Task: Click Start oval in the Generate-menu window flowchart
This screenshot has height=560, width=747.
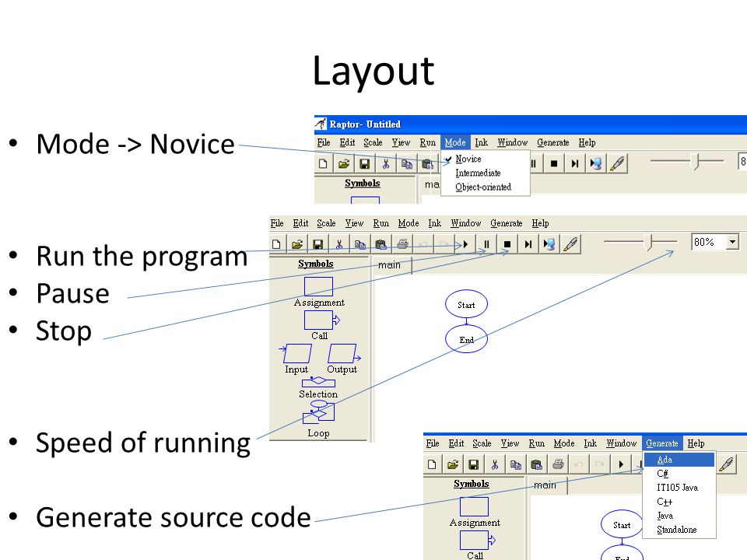Action: pyautogui.click(x=622, y=525)
